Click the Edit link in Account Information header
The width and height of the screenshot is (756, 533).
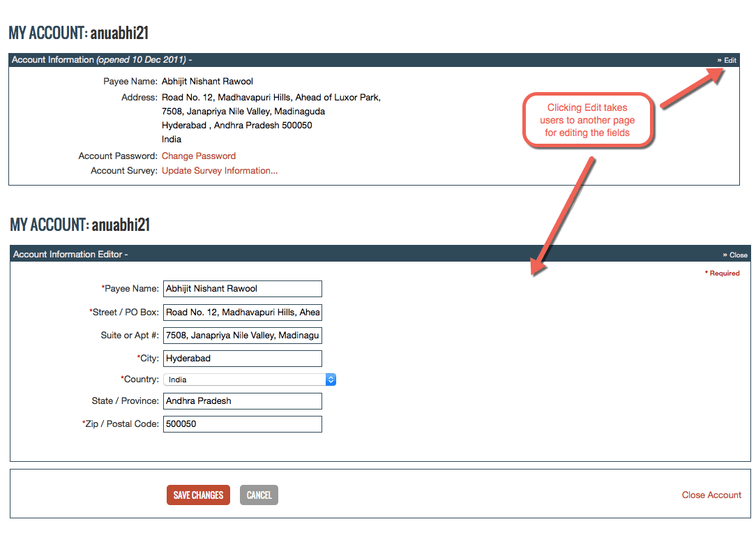[727, 60]
